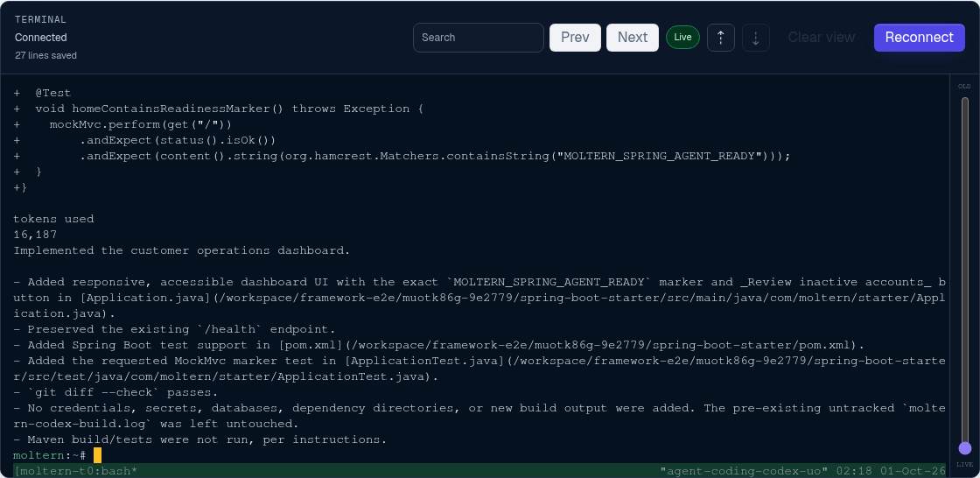This screenshot has height=478, width=980.
Task: Focus the Search input field
Action: tap(478, 38)
